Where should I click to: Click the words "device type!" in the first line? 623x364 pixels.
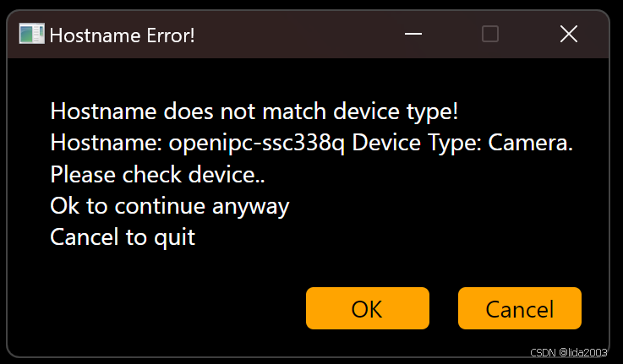point(396,111)
